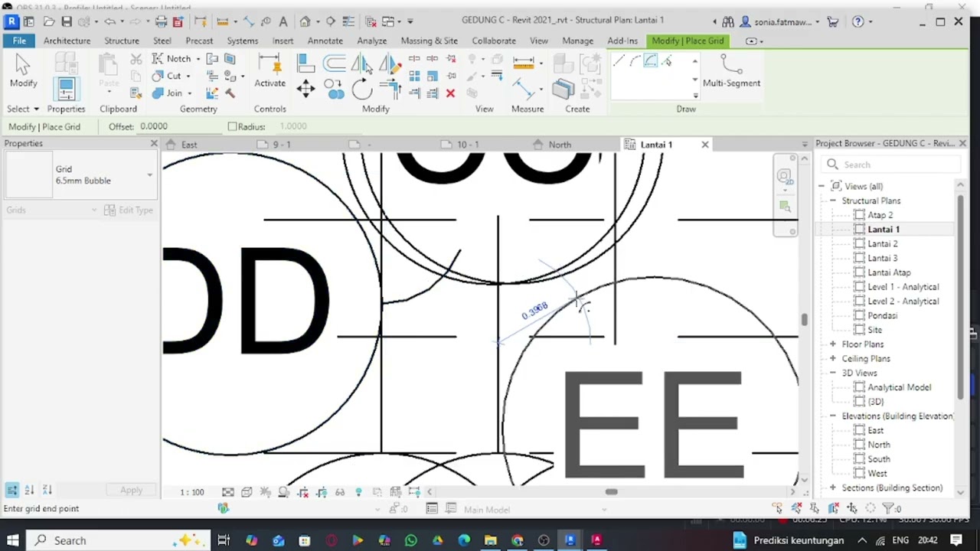Select the Move tool
Viewport: 980px width, 551px height.
click(305, 90)
